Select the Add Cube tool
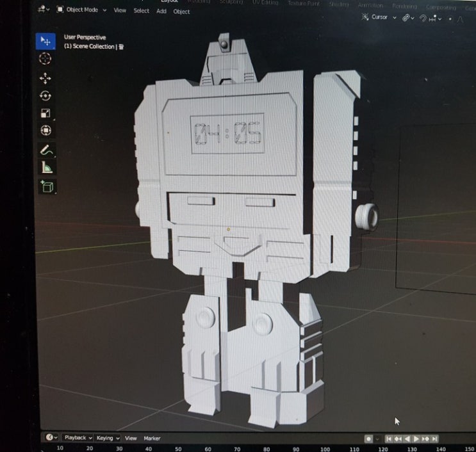 47,186
